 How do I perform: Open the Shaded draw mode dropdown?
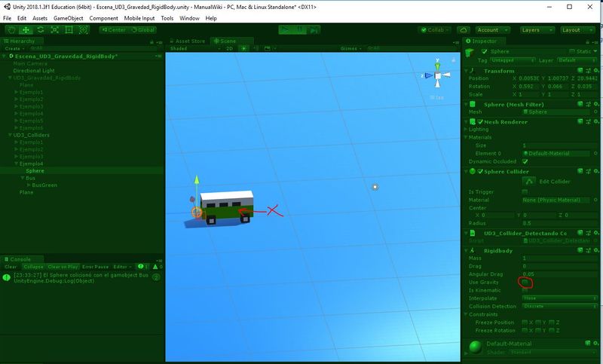(195, 48)
